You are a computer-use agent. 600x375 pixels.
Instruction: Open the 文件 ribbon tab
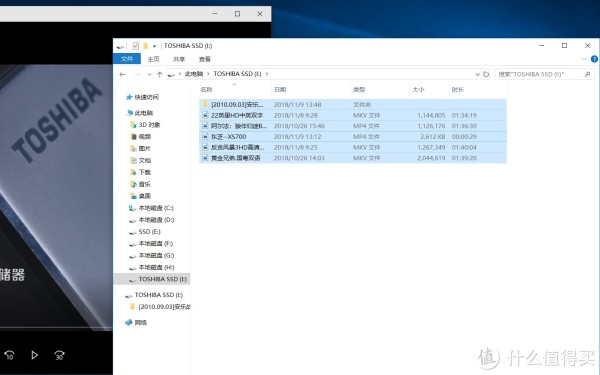[x=127, y=59]
